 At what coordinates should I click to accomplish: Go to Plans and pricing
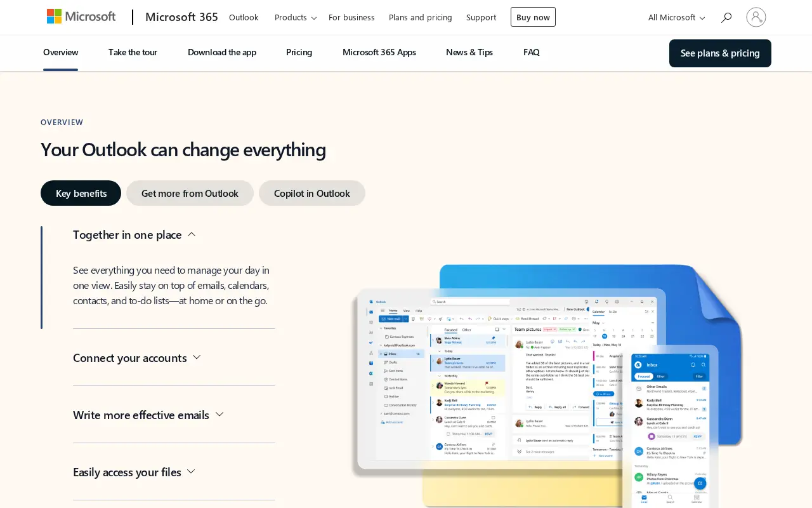(x=421, y=17)
